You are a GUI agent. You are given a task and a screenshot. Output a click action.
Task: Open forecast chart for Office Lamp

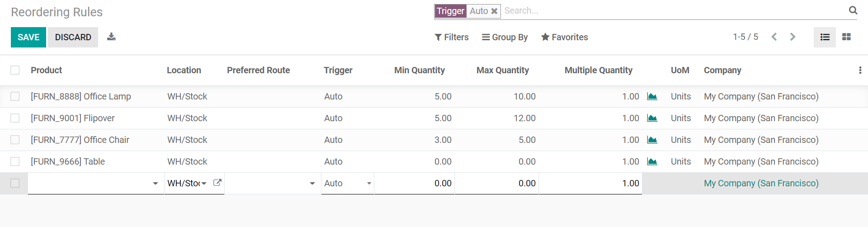tap(652, 96)
